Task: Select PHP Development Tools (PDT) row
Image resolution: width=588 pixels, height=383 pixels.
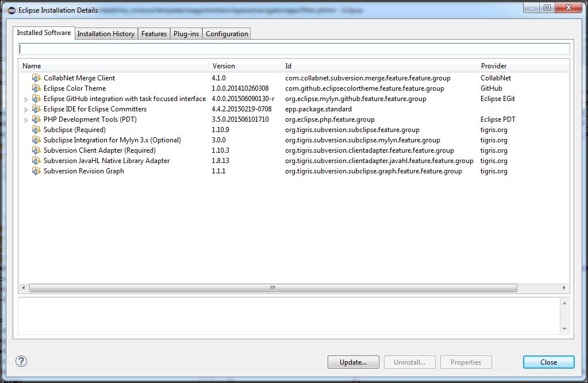Action: click(294, 119)
